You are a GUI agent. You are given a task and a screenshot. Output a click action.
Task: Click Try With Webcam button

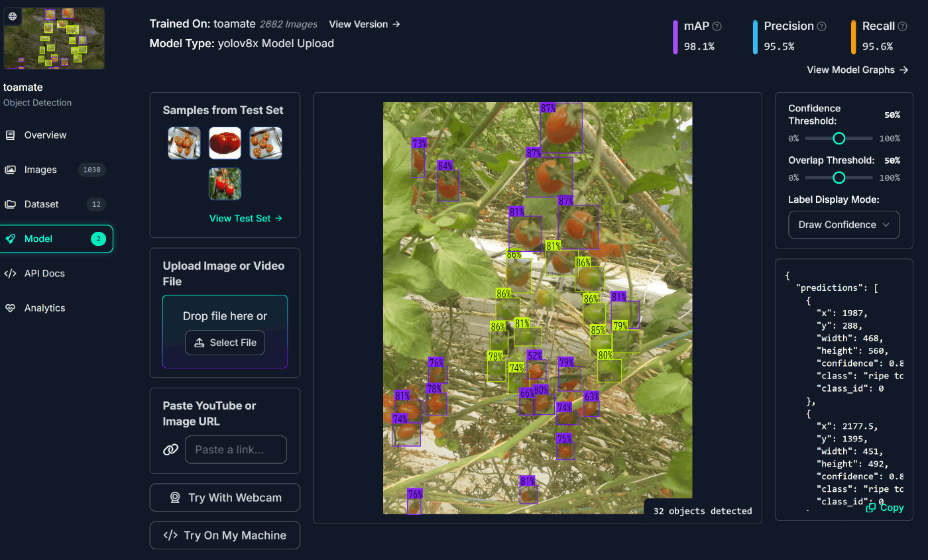point(225,498)
